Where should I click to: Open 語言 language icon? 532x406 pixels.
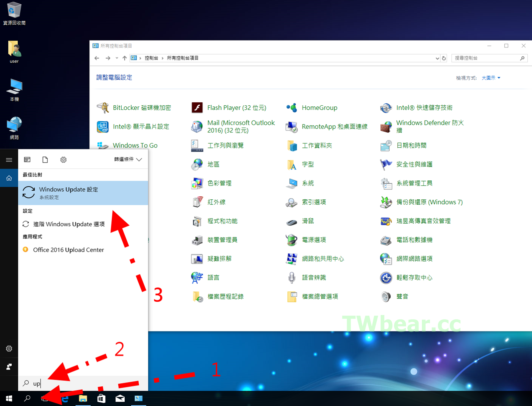[x=197, y=278]
